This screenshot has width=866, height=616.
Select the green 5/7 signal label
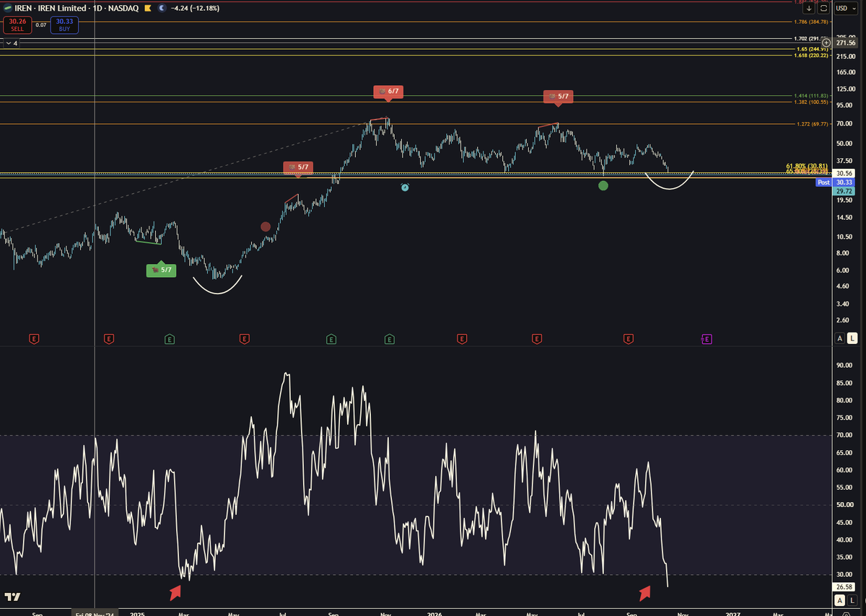(x=160, y=270)
